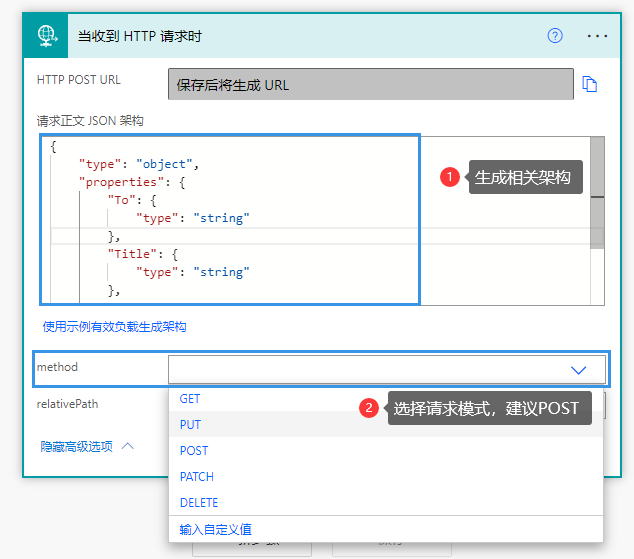The width and height of the screenshot is (634, 559).
Task: Click the "Title" key in schema
Action: click(132, 254)
